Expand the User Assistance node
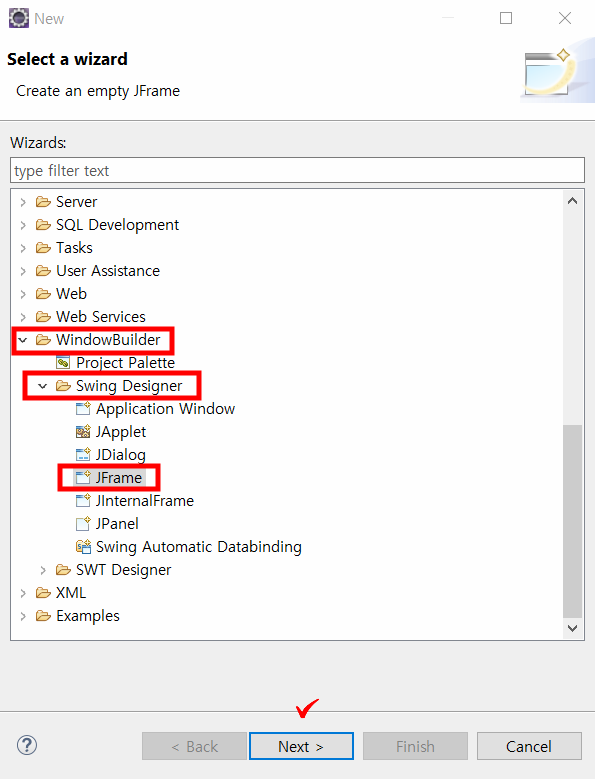The image size is (595, 779). tap(23, 271)
